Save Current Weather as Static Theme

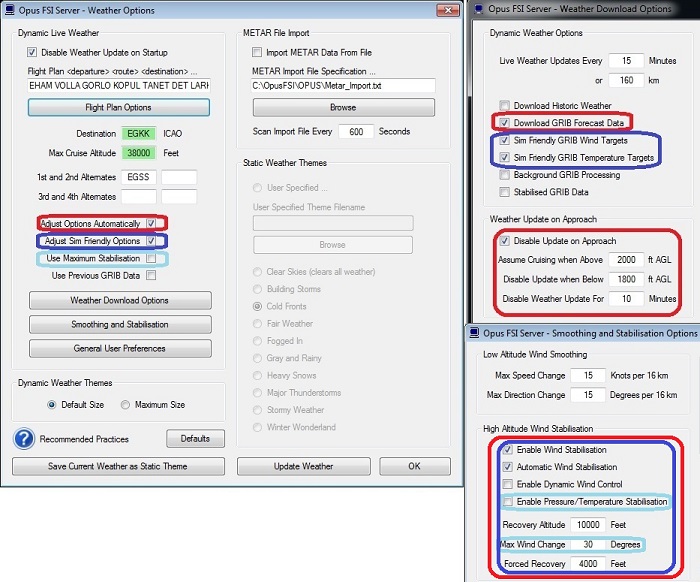tap(118, 466)
